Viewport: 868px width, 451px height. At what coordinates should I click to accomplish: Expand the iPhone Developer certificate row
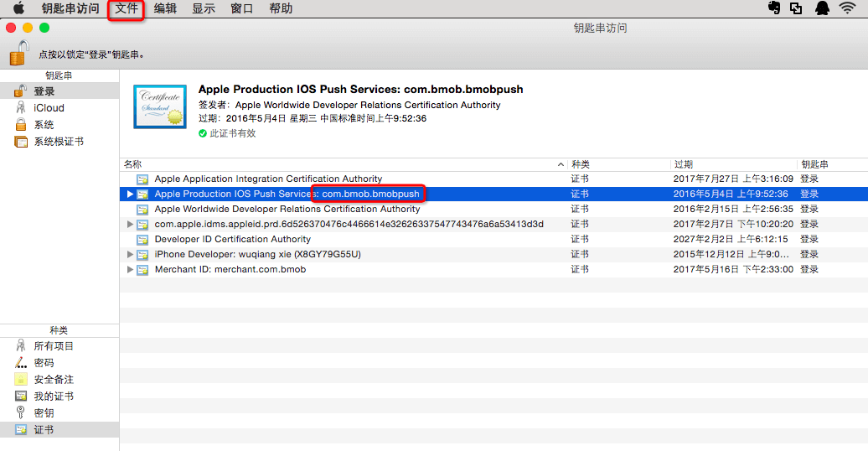coord(130,254)
